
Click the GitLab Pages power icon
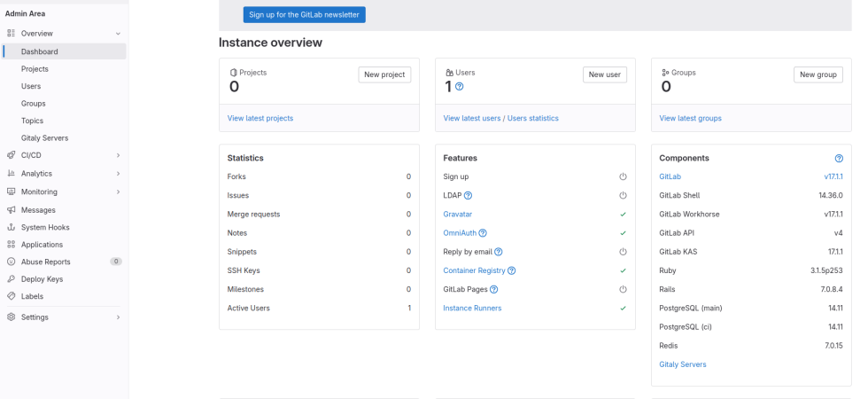click(623, 289)
